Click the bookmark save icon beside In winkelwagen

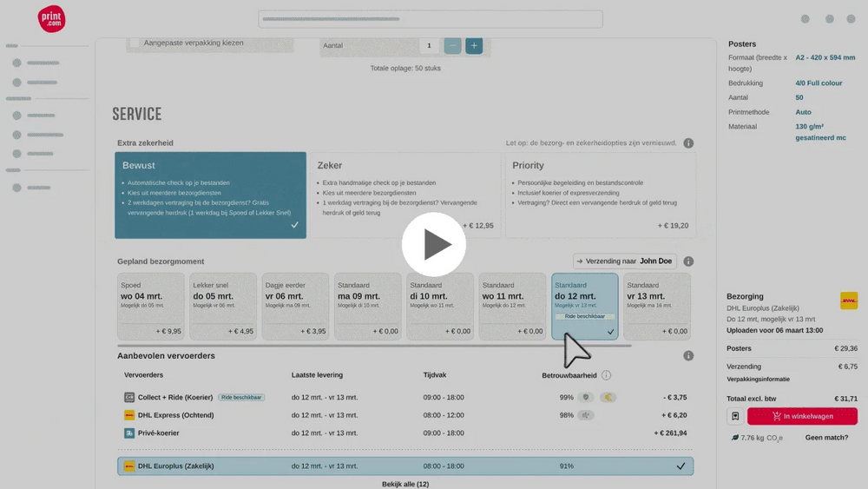735,416
